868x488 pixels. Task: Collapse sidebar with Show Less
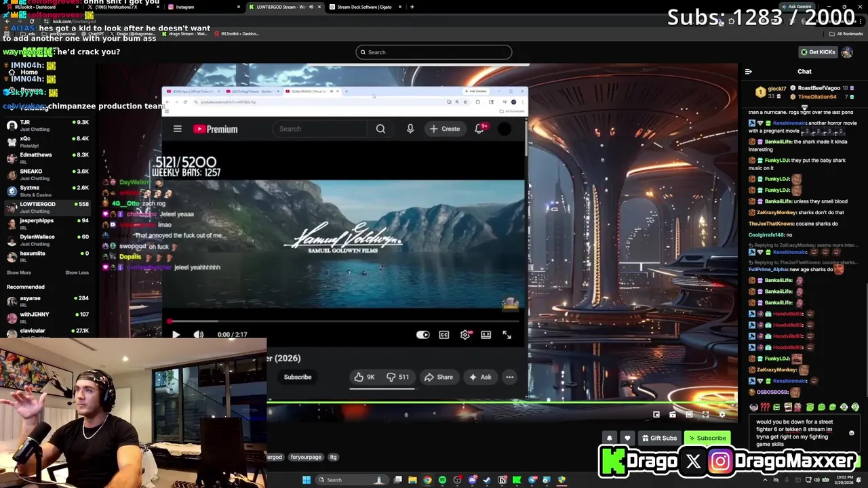click(77, 272)
